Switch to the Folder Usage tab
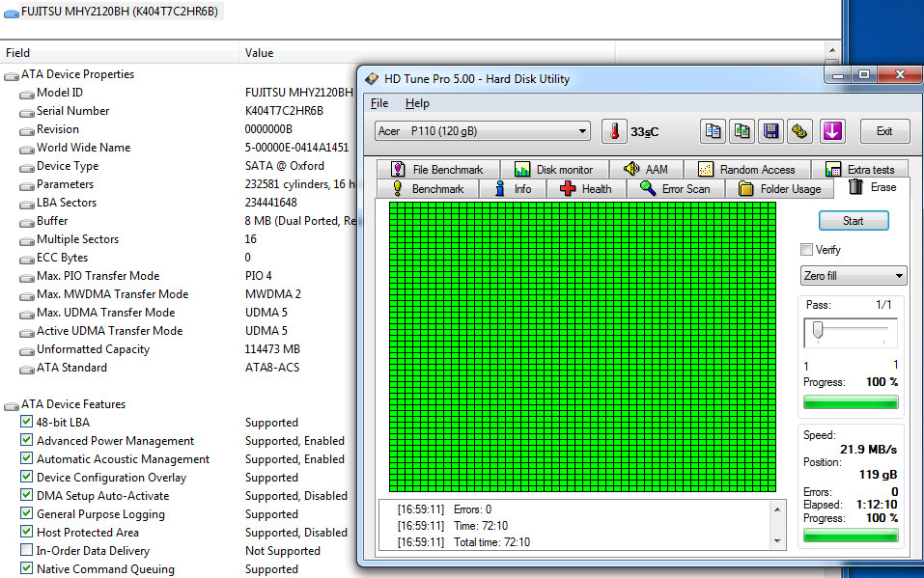 779,189
